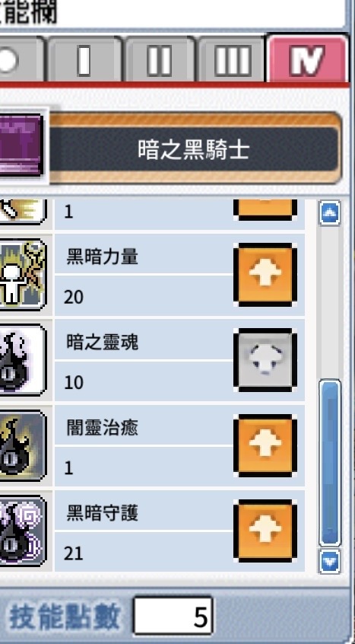The image size is (355, 644).
Task: Click the skill list scroll-up arrow
Action: [x=330, y=212]
